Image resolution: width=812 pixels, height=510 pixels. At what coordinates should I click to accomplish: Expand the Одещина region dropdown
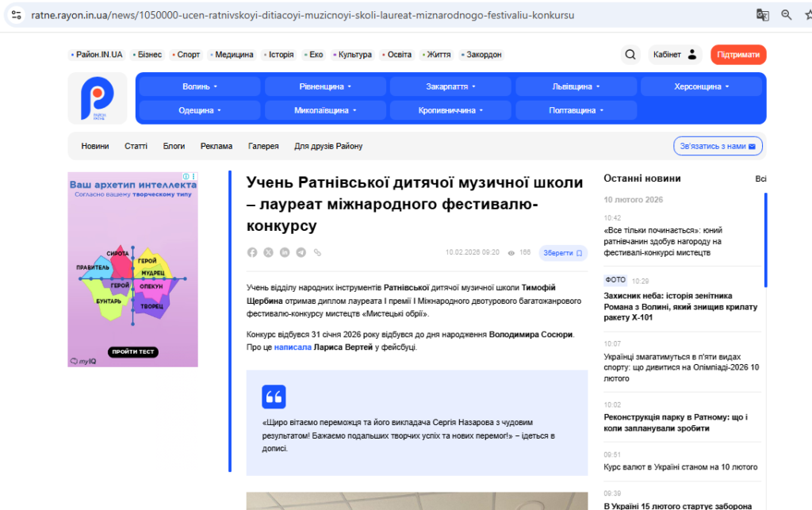(200, 110)
